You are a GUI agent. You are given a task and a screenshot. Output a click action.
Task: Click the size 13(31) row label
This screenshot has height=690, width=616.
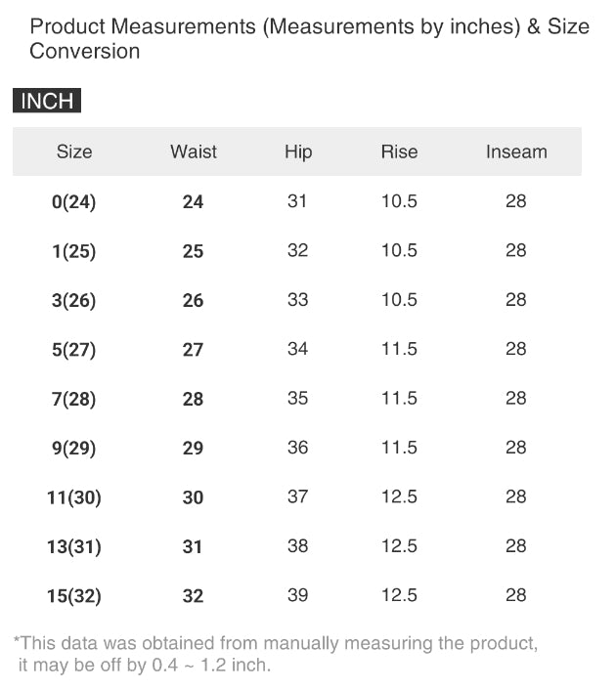tap(74, 546)
